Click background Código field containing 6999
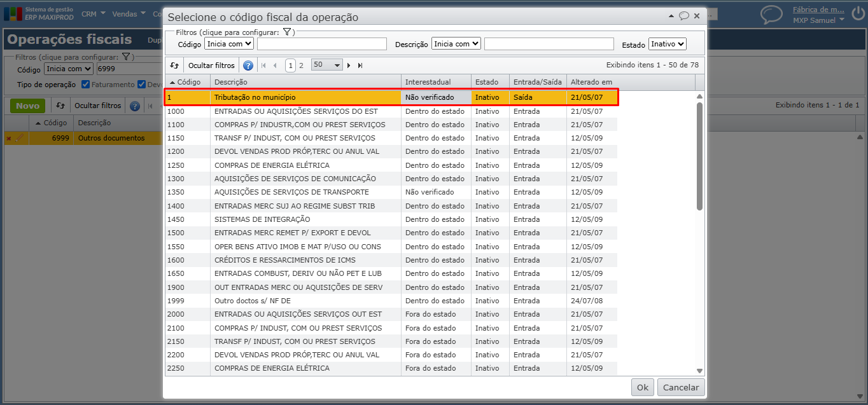 [x=129, y=69]
